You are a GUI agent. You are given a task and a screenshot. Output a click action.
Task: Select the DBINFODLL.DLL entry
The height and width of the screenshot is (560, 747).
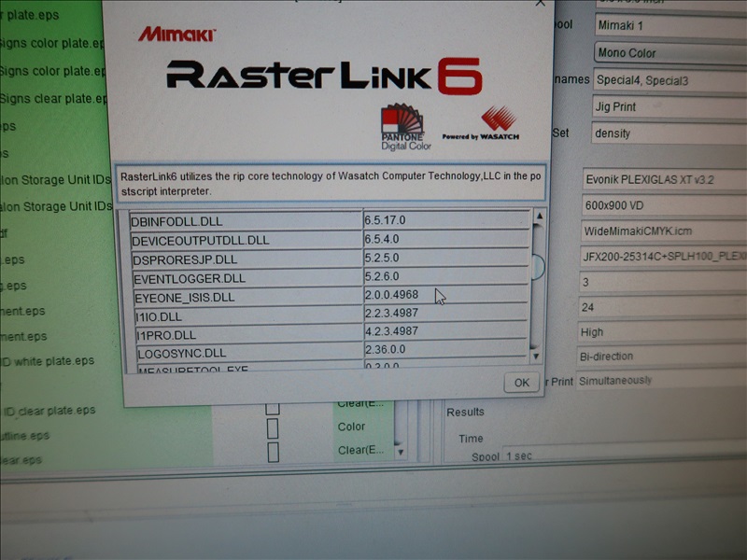tap(245, 221)
